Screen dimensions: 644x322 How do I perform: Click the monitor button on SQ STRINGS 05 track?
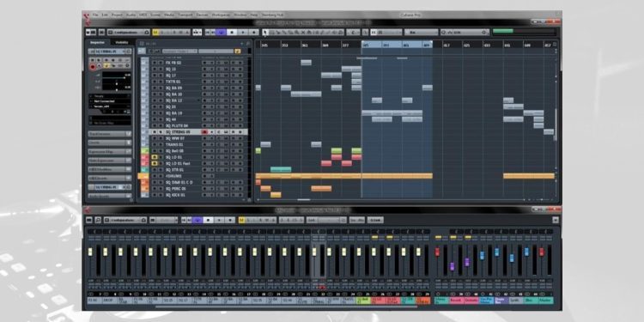click(212, 132)
